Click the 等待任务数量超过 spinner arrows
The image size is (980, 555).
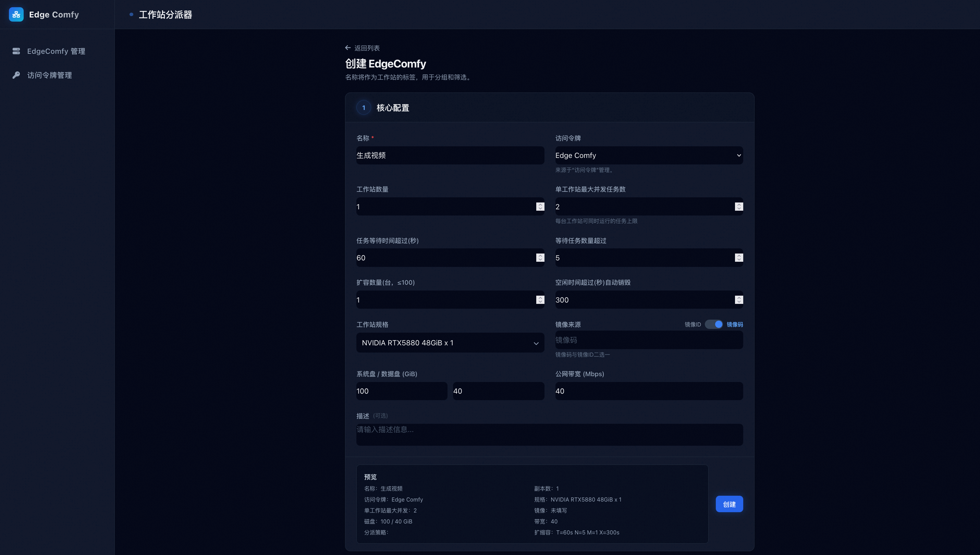tap(738, 258)
